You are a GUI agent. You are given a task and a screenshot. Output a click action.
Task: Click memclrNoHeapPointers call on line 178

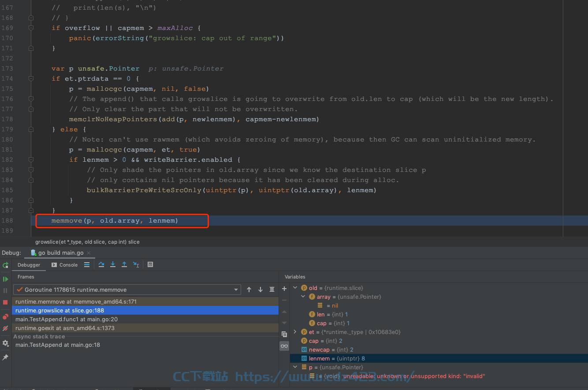113,119
